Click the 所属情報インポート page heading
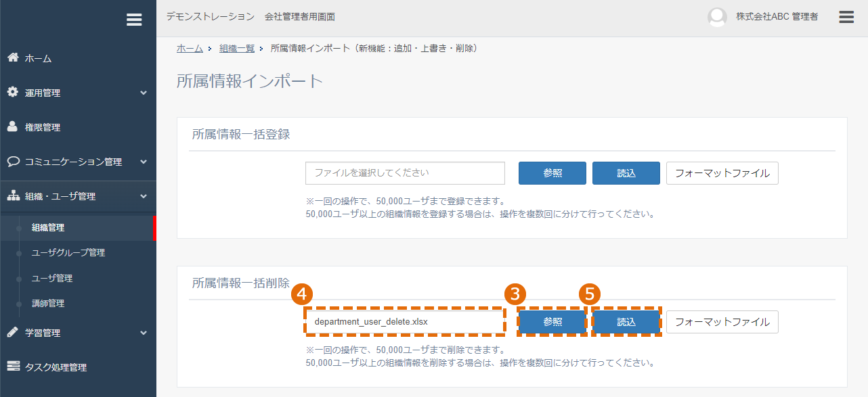The height and width of the screenshot is (397, 868). [250, 81]
